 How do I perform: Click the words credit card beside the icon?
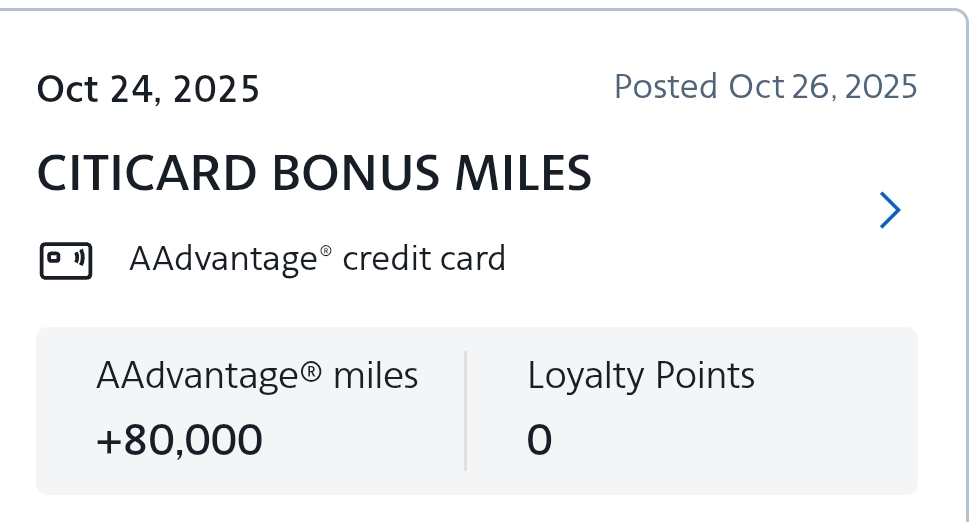(424, 259)
